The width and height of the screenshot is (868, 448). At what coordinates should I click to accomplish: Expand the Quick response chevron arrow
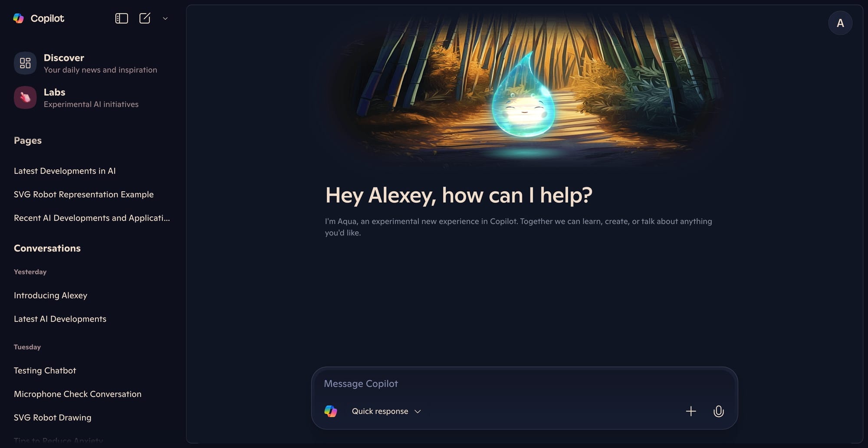[418, 412]
